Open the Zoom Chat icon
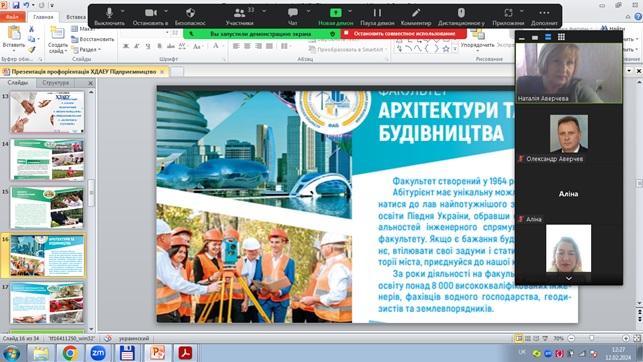 click(292, 16)
